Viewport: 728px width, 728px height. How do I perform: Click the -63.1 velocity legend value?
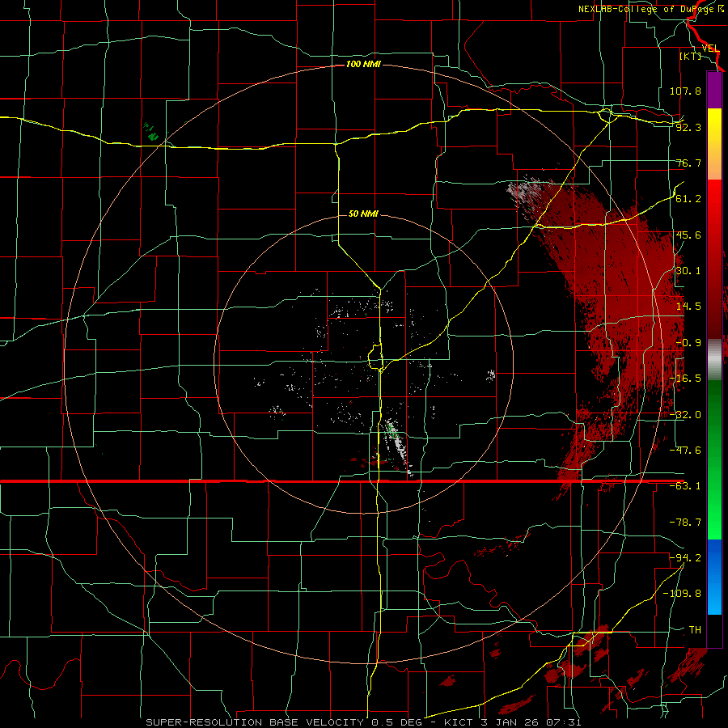pyautogui.click(x=685, y=486)
